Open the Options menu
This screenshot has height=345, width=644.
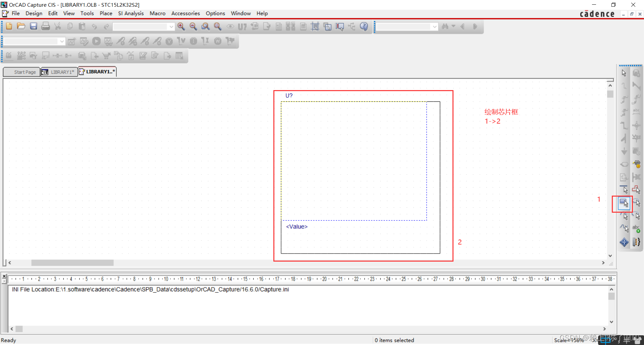point(215,13)
